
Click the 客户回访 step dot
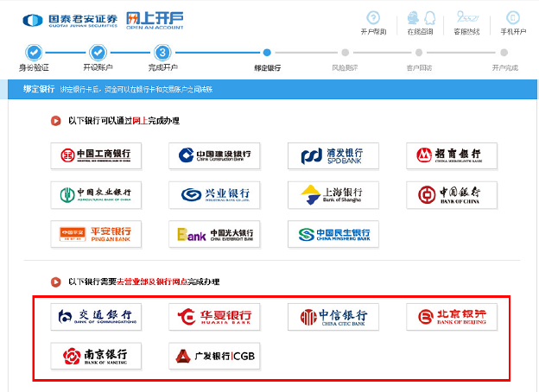(x=419, y=53)
